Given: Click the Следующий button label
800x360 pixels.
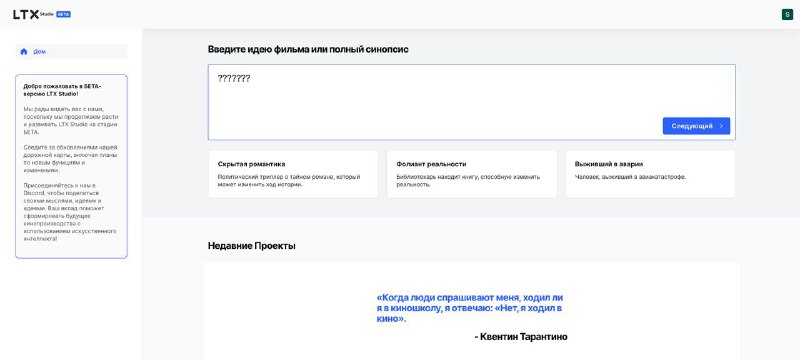Looking at the screenshot, I should point(692,126).
